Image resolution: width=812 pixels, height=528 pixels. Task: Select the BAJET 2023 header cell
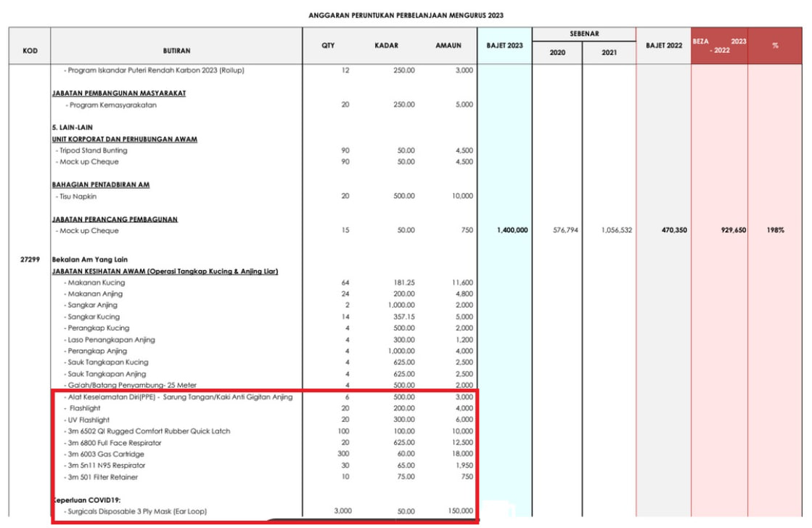point(504,46)
